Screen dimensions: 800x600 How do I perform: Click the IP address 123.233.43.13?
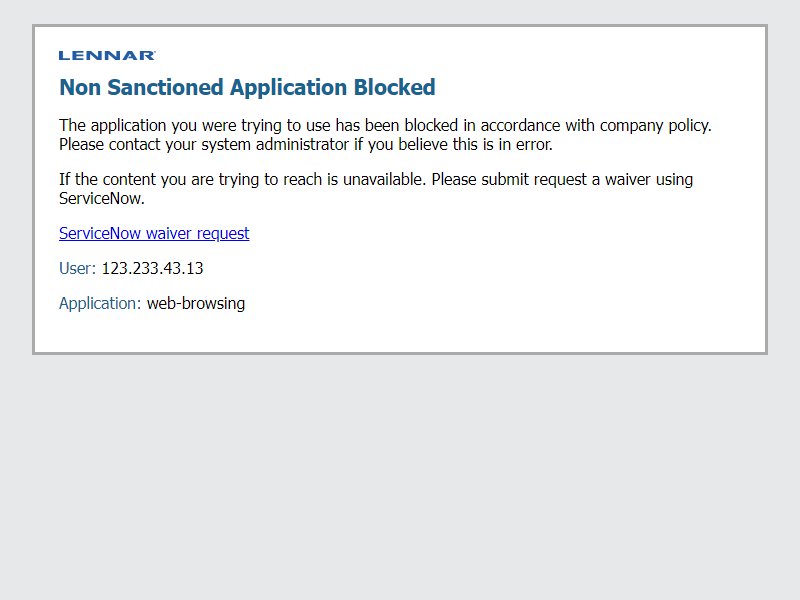point(153,268)
